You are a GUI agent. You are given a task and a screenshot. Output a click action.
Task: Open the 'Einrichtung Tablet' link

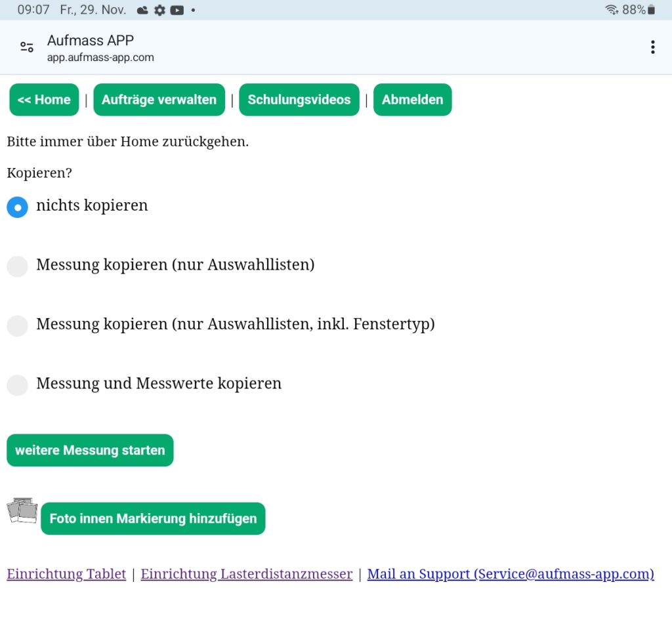66,573
